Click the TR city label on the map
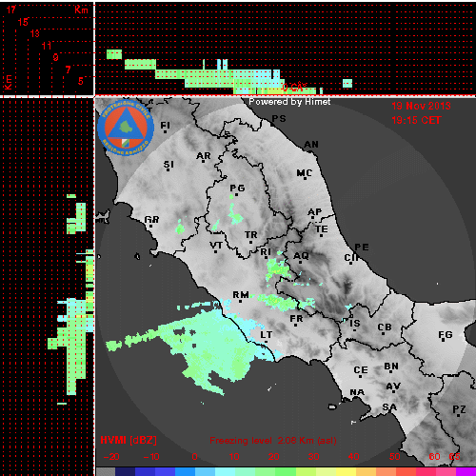Image resolution: width=476 pixels, height=476 pixels. [x=251, y=235]
